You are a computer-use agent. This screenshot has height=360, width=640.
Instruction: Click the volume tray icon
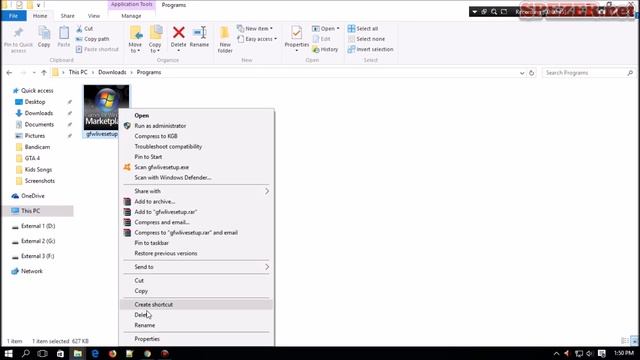[x=589, y=353]
